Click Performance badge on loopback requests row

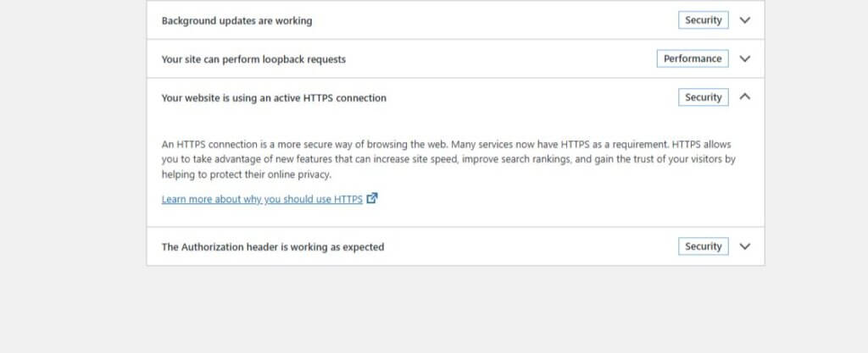[693, 58]
